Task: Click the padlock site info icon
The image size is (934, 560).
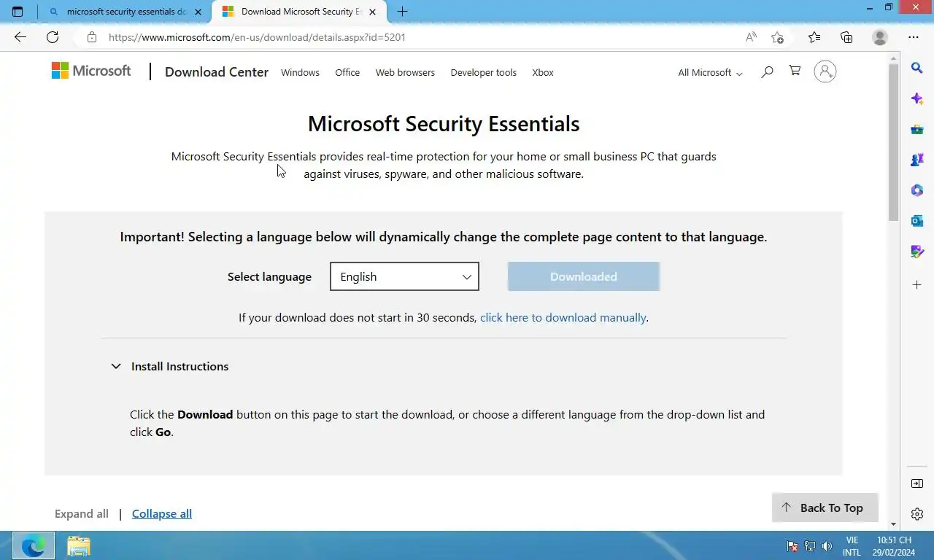Action: 91,37
